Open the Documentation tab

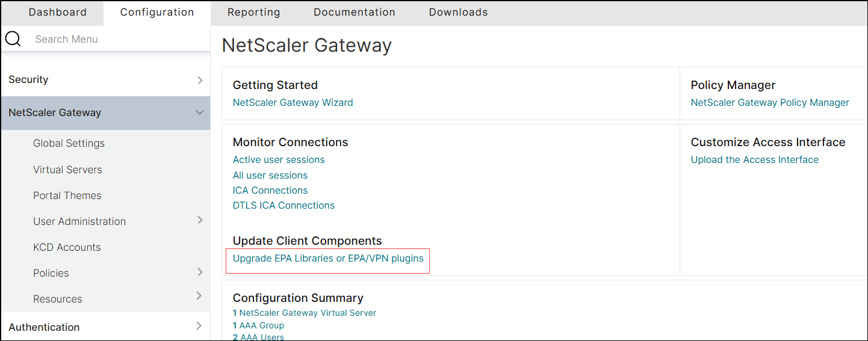tap(355, 12)
